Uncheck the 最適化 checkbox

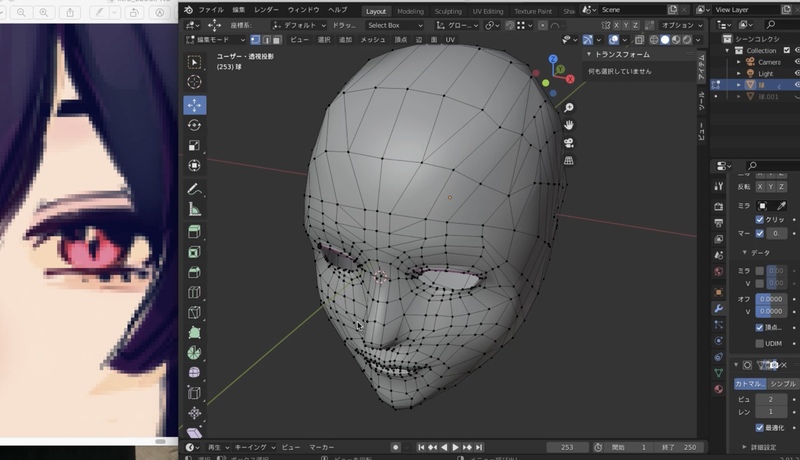(760, 426)
